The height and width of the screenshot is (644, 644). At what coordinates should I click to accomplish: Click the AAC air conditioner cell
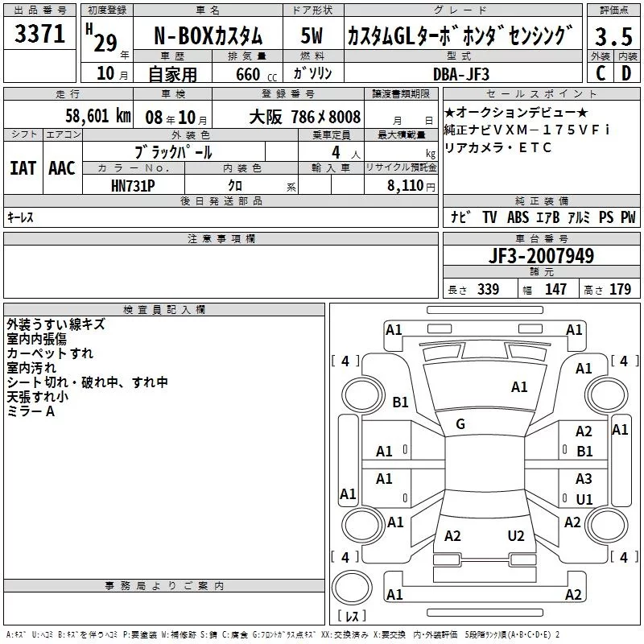[62, 167]
